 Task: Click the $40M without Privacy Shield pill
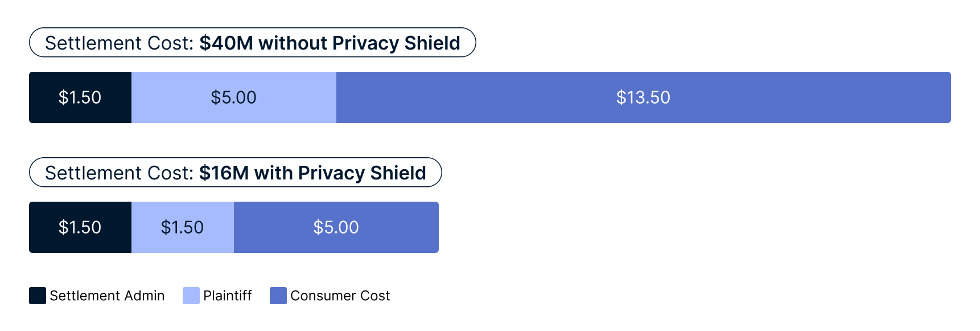253,42
